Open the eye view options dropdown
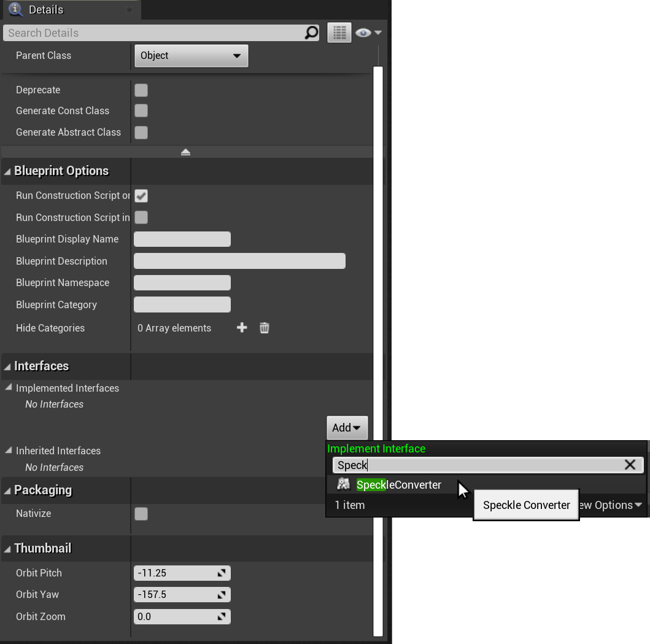 tap(368, 33)
